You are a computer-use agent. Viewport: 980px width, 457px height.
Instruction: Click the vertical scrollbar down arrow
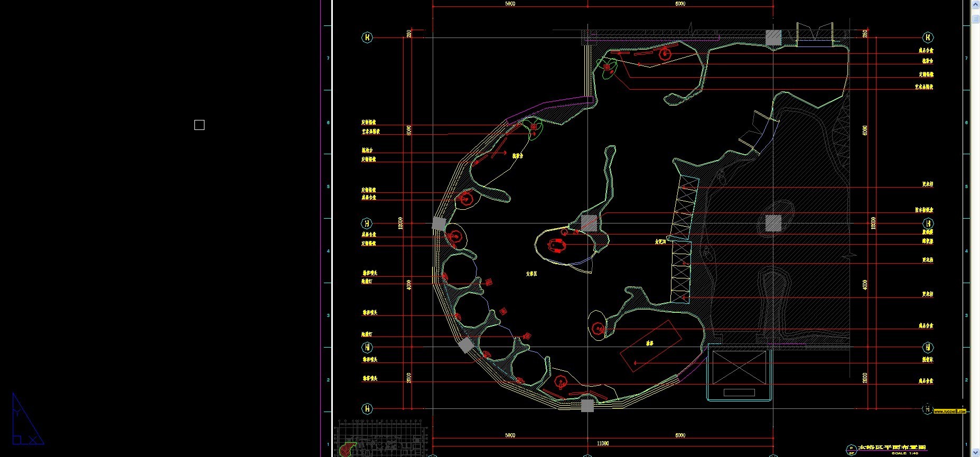[975, 453]
